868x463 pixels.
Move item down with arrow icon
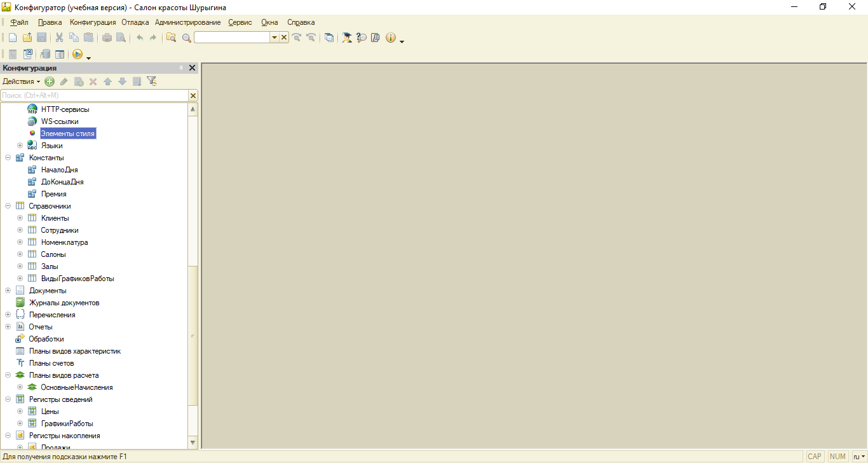point(122,81)
